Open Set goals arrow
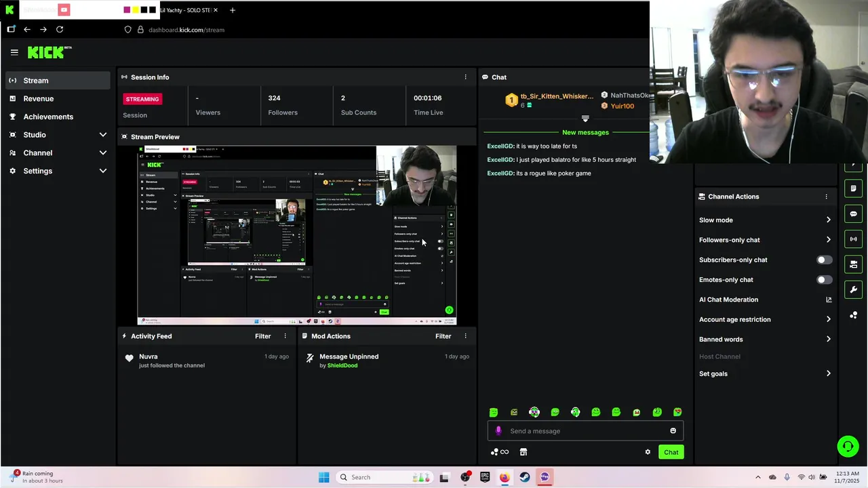 (x=828, y=373)
